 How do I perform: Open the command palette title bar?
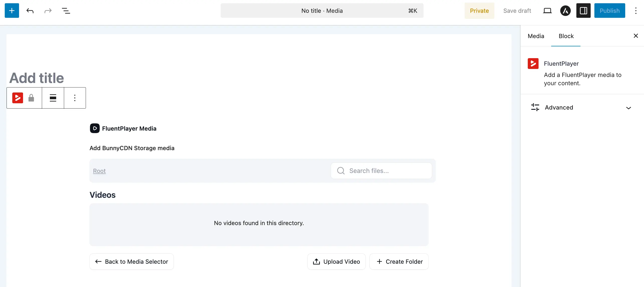coord(322,11)
